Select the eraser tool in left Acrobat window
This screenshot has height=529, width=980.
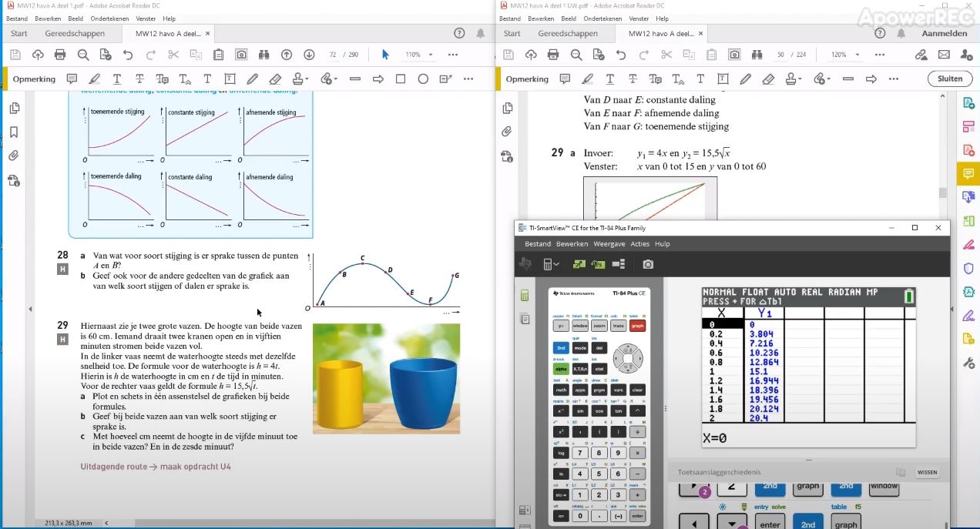[x=275, y=79]
